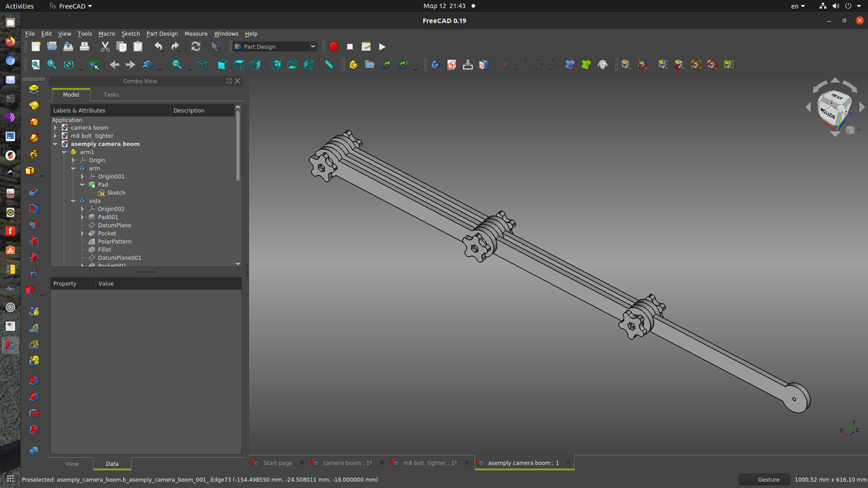Expand the Origin node under arm1
The height and width of the screenshot is (488, 868).
click(73, 160)
